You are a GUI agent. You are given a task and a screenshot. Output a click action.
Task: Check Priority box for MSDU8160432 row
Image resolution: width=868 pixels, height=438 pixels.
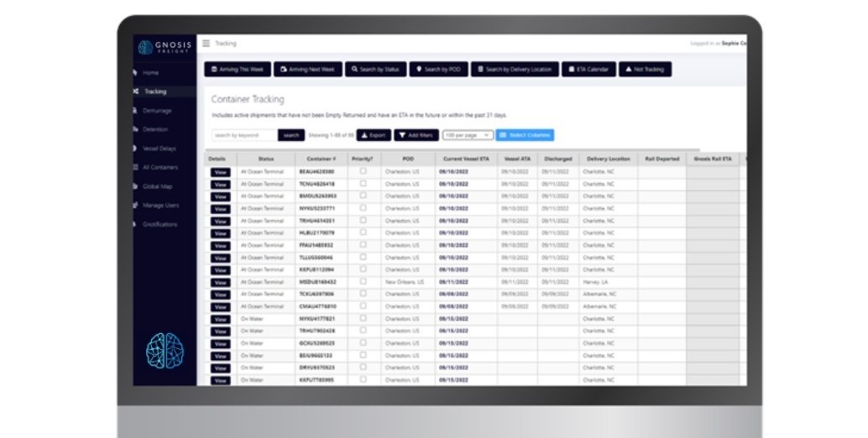coord(363,282)
